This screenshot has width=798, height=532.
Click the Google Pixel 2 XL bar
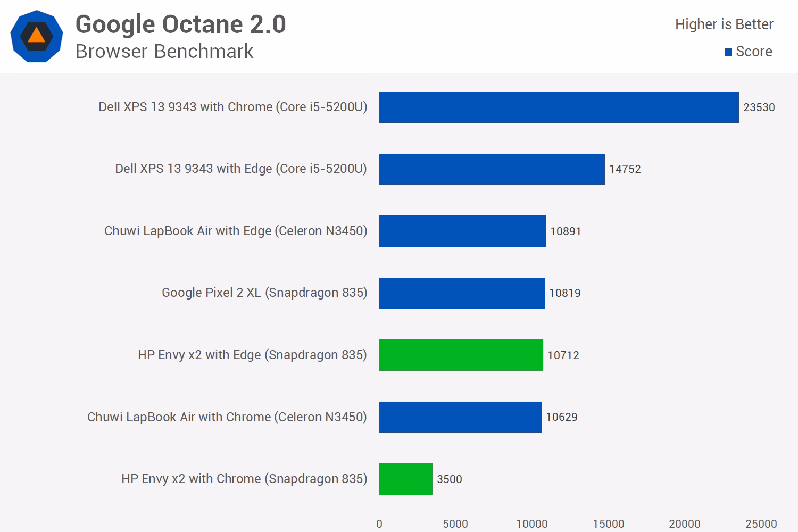[462, 293]
